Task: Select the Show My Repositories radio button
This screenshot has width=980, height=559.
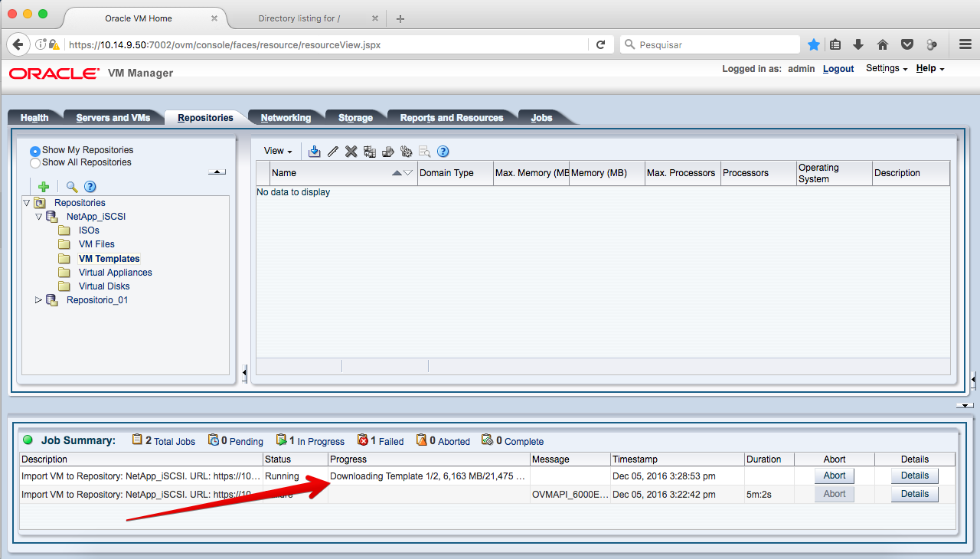Action: click(x=35, y=151)
